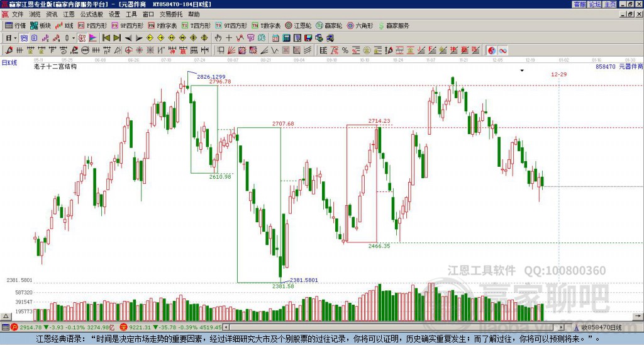This screenshot has height=345, width=644.
Task: Open the P四方形 price square tool
Action: [92, 25]
